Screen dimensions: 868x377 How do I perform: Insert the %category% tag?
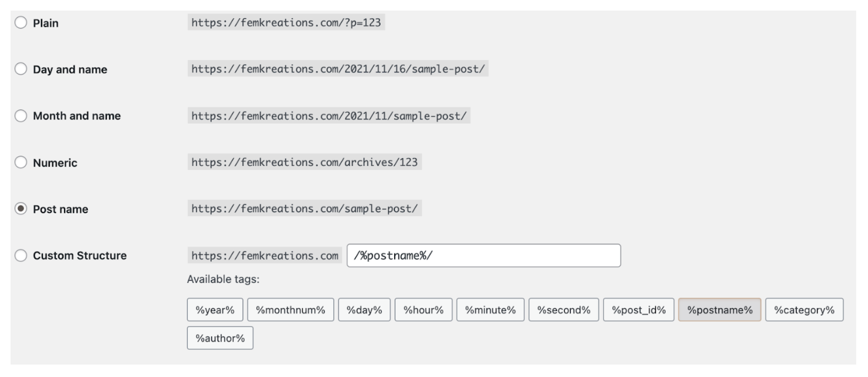805,310
